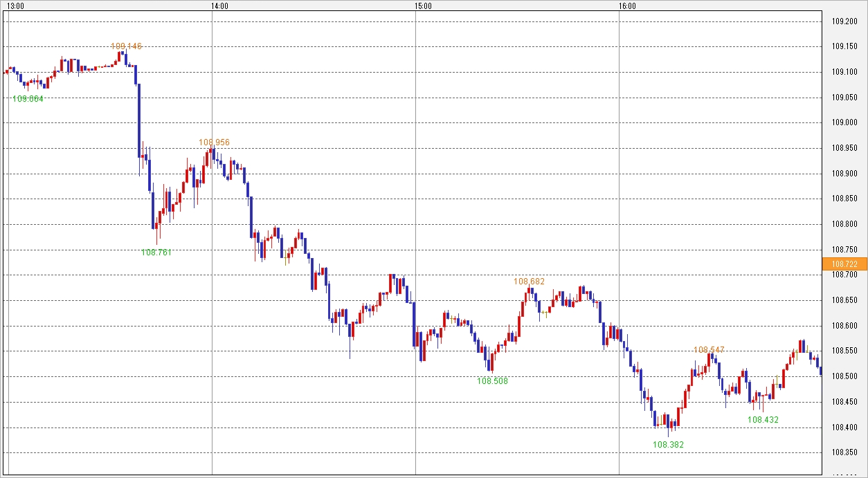Screen dimensions: 868x478
Task: Click the 16:00 time axis label
Action: pos(626,6)
